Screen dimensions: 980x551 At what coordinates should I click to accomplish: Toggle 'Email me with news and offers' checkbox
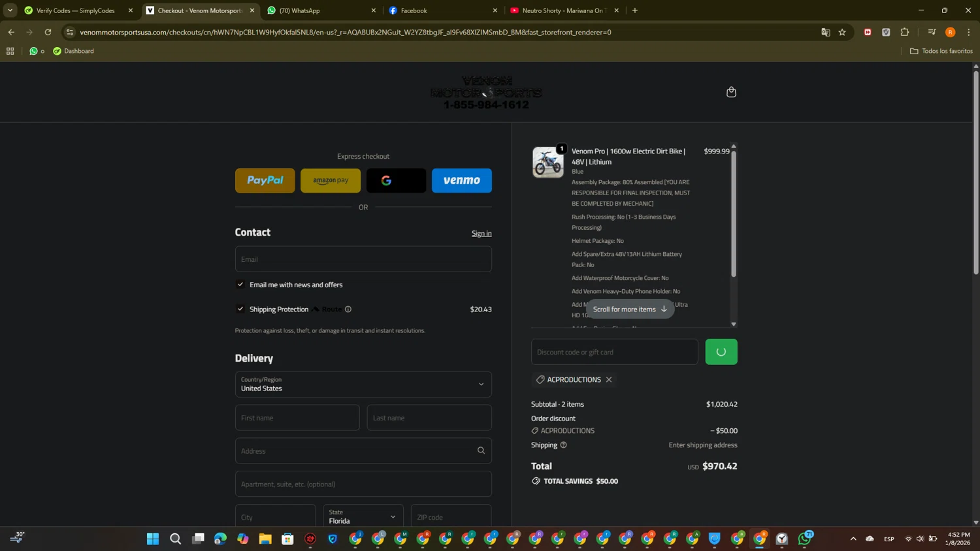click(240, 285)
